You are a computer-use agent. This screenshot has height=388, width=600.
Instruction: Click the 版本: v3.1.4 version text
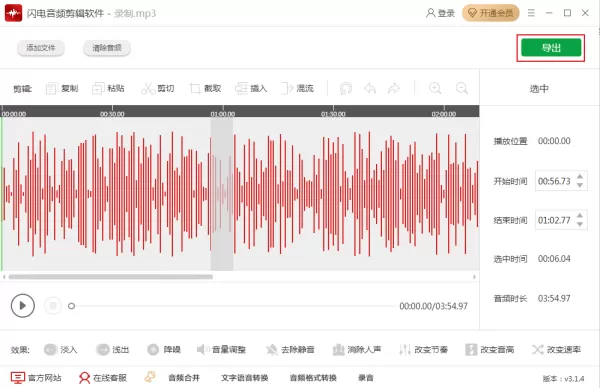(563, 378)
